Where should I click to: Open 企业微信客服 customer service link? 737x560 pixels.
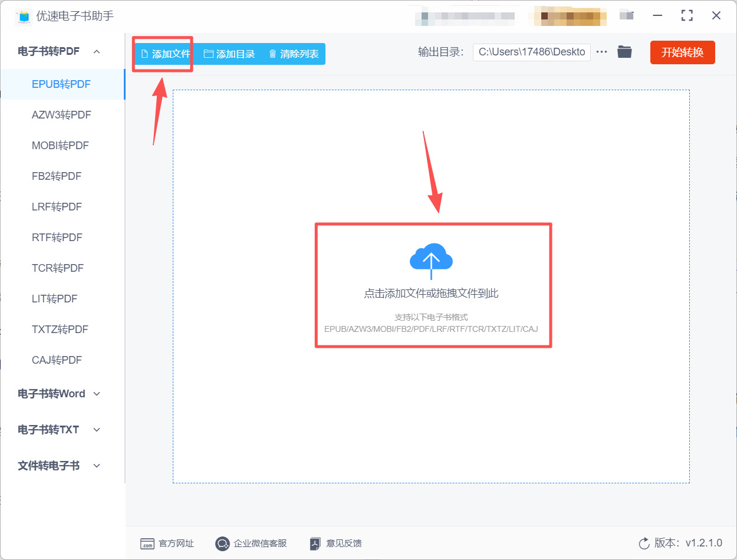[251, 543]
